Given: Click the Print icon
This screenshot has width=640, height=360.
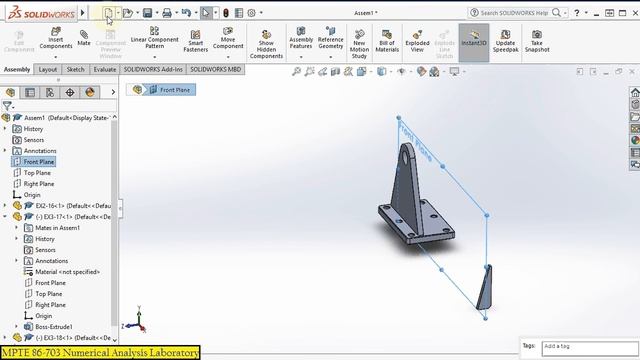Looking at the screenshot, I should click(167, 13).
